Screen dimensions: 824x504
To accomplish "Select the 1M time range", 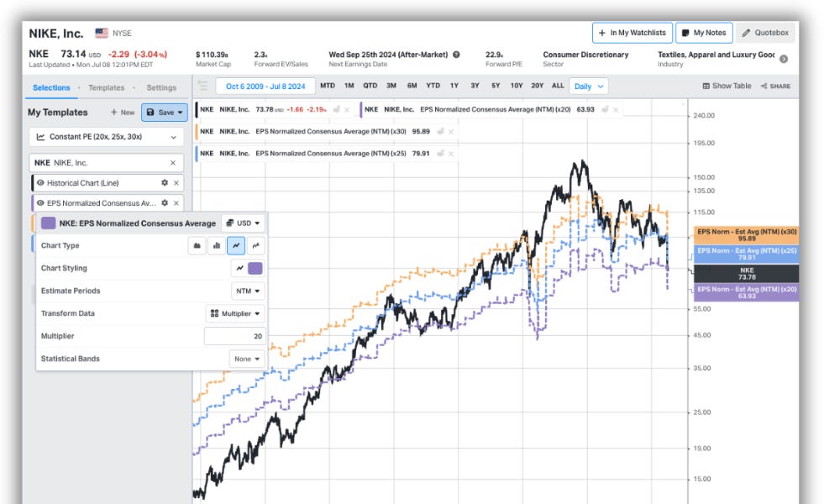I will pyautogui.click(x=349, y=86).
